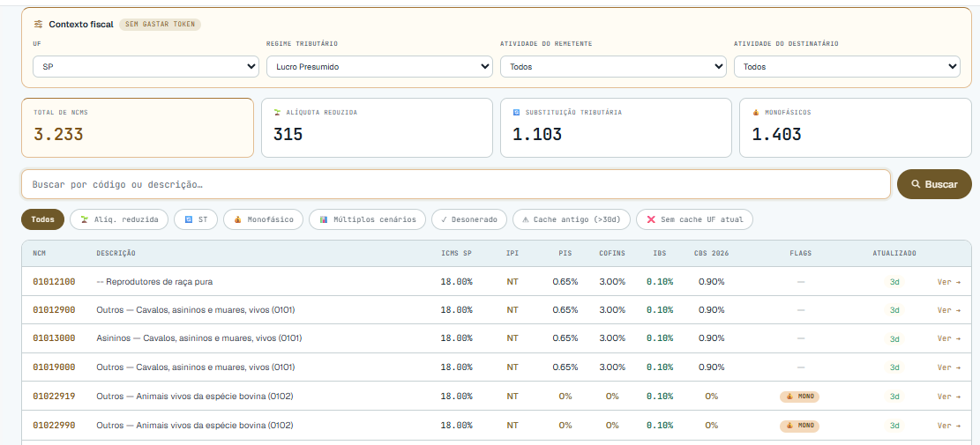Expand the Regime Tributário dropdown
This screenshot has height=445, width=980.
click(x=379, y=66)
